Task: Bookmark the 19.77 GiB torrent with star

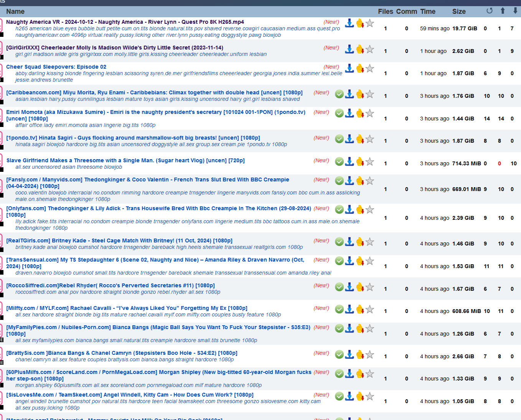Action: [x=370, y=23]
